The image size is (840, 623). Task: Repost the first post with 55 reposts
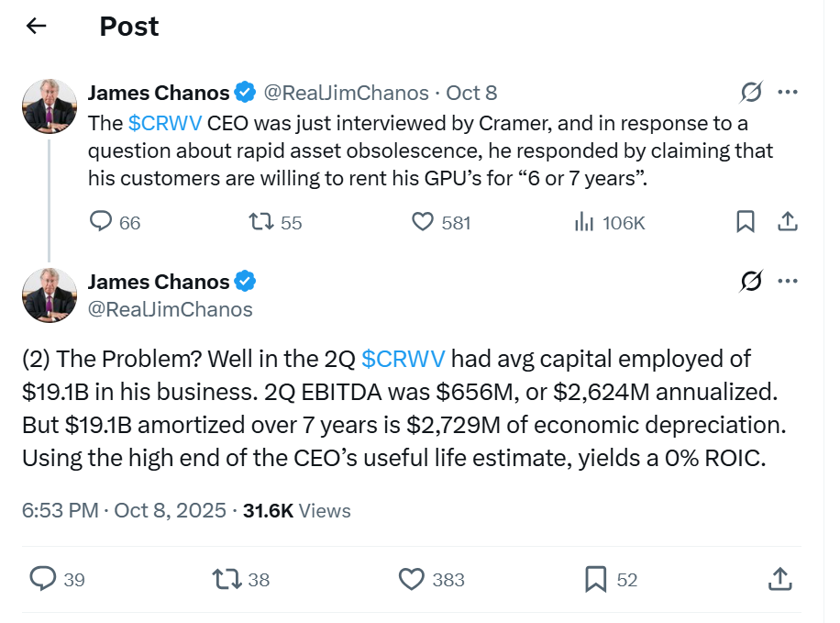click(260, 222)
